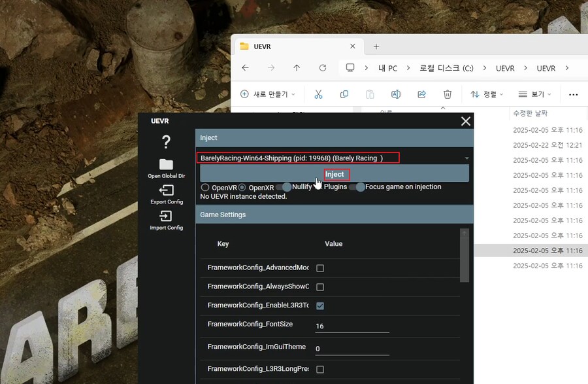Click the cut scissors icon in Explorer
This screenshot has width=588, height=384.
[318, 94]
